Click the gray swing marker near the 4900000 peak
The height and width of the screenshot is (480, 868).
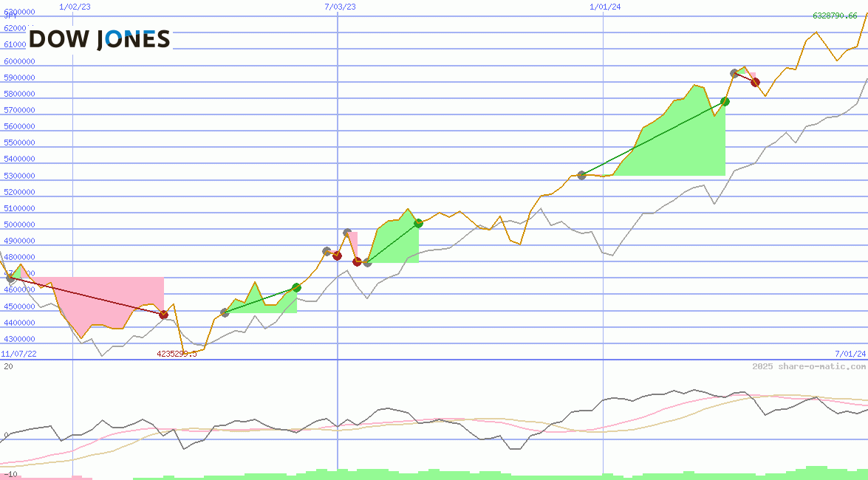coord(347,233)
